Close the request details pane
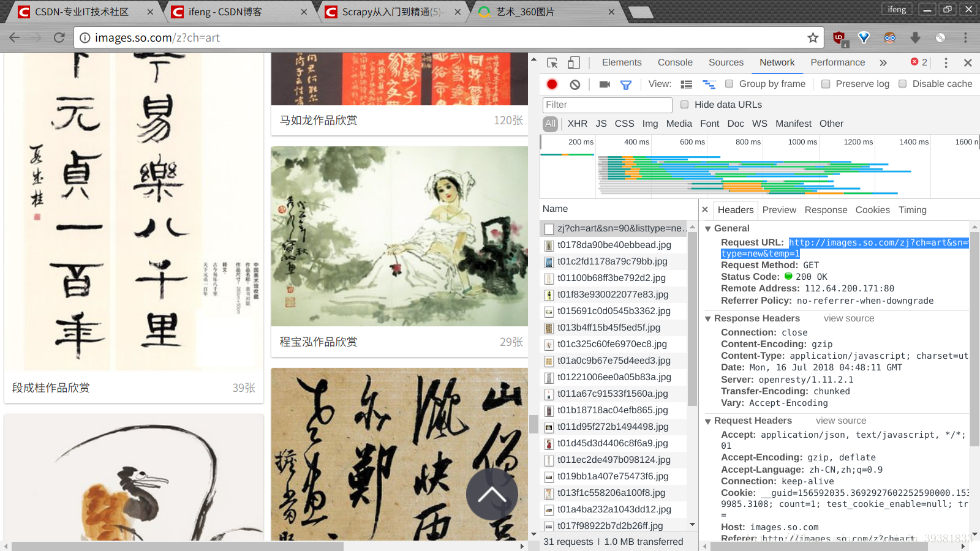 coord(705,209)
